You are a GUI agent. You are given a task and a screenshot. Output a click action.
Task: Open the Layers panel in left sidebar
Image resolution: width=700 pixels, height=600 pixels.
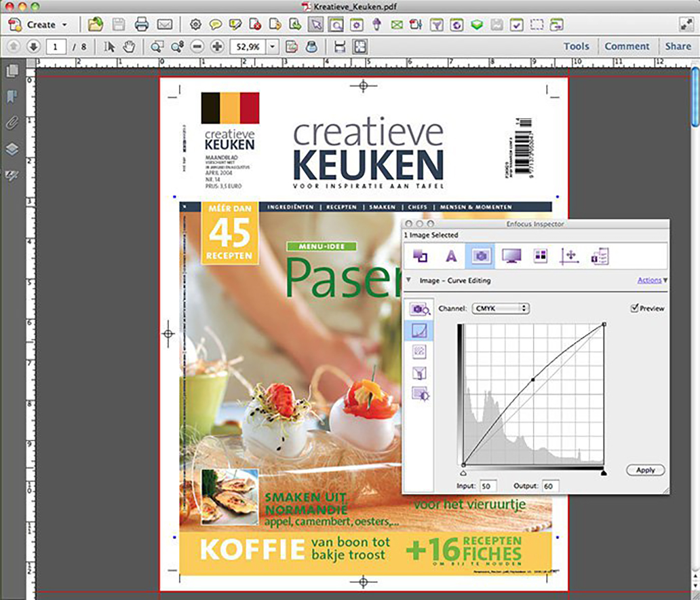pyautogui.click(x=12, y=150)
